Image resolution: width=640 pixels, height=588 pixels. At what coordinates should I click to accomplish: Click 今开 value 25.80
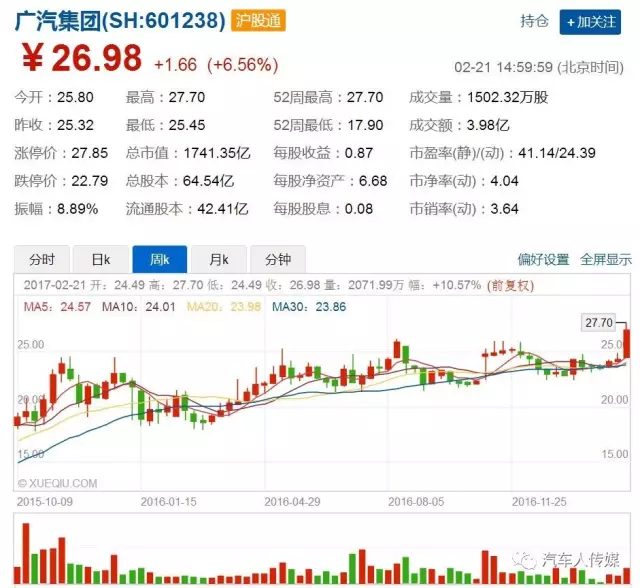point(75,98)
